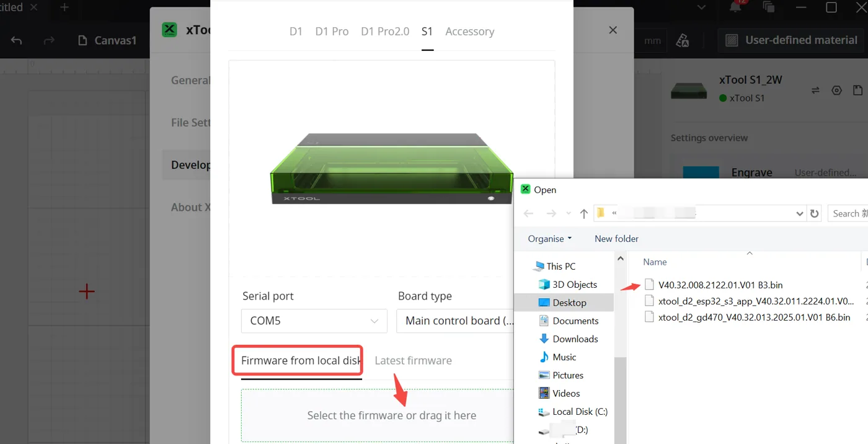Viewport: 868px width, 444px height.
Task: Click the undo arrow in the top toolbar
Action: (x=17, y=40)
